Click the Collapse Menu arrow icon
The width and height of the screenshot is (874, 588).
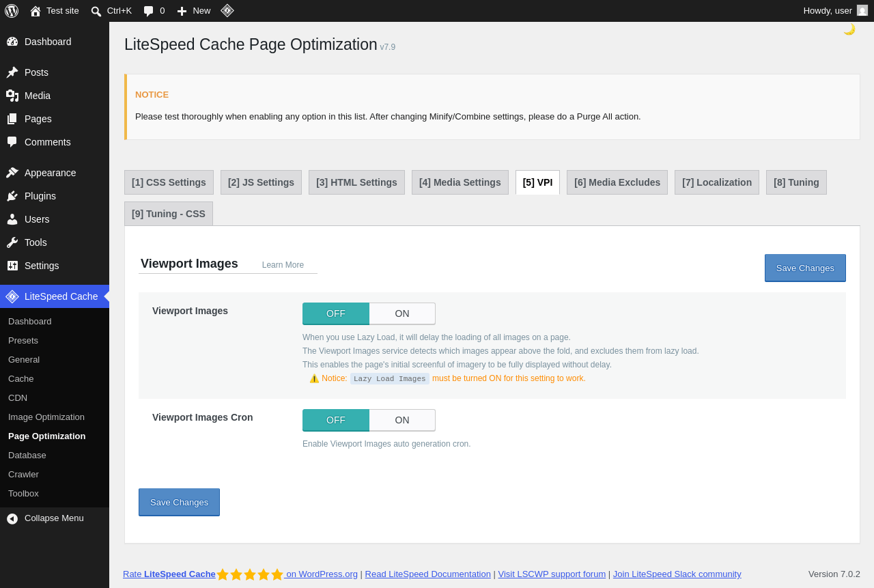[12, 518]
